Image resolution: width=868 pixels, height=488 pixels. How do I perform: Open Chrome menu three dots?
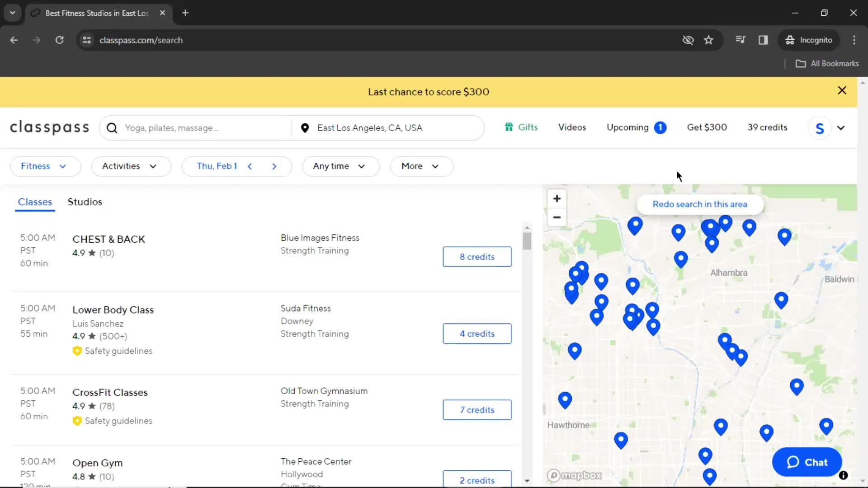(854, 40)
